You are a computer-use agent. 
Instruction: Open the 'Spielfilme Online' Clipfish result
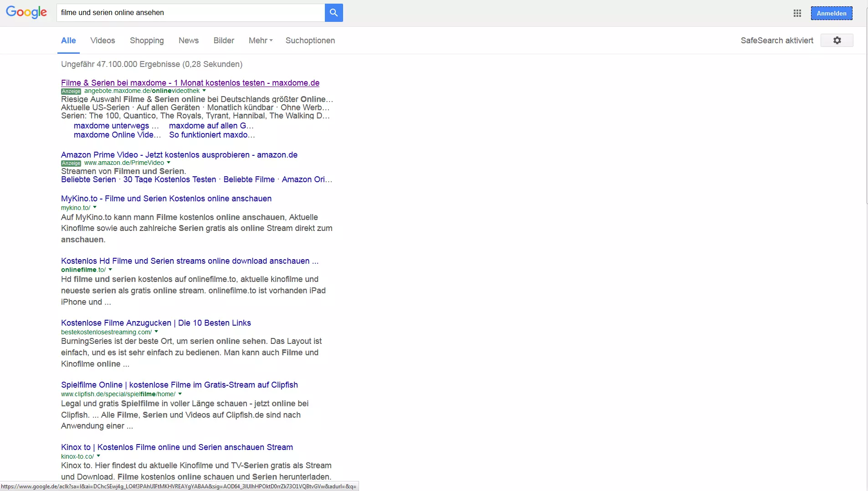(180, 385)
